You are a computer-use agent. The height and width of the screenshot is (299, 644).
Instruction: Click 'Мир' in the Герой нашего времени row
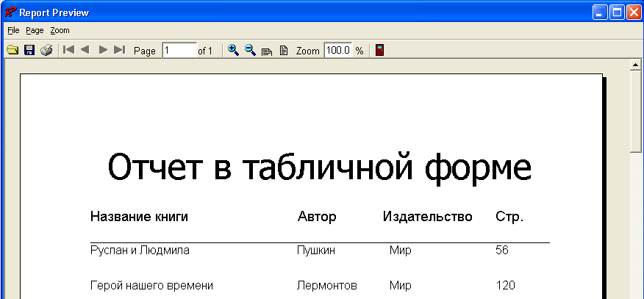coord(401,286)
